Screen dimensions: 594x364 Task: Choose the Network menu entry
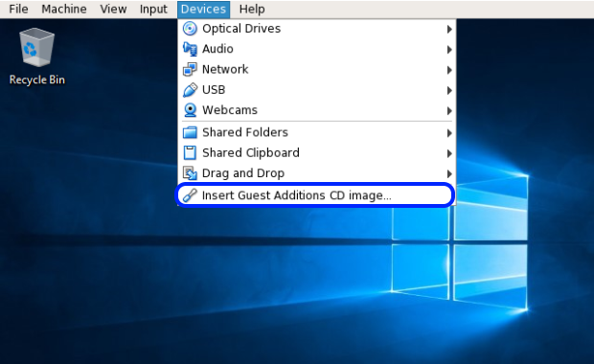317,69
